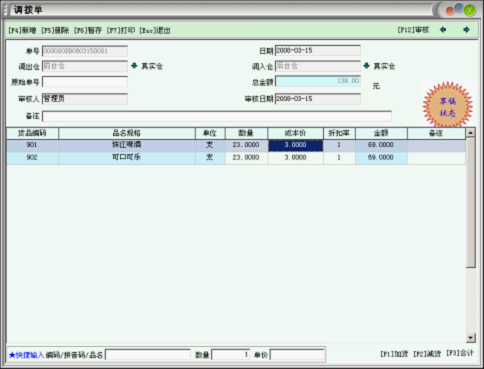
Task: Select [F6]暂存 to save temporarily
Action: tap(88, 31)
